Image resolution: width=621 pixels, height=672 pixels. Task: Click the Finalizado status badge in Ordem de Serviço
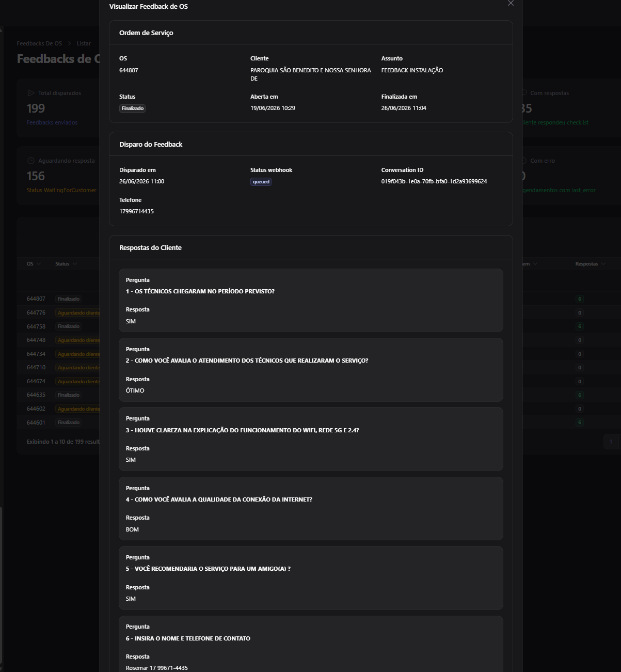point(133,108)
